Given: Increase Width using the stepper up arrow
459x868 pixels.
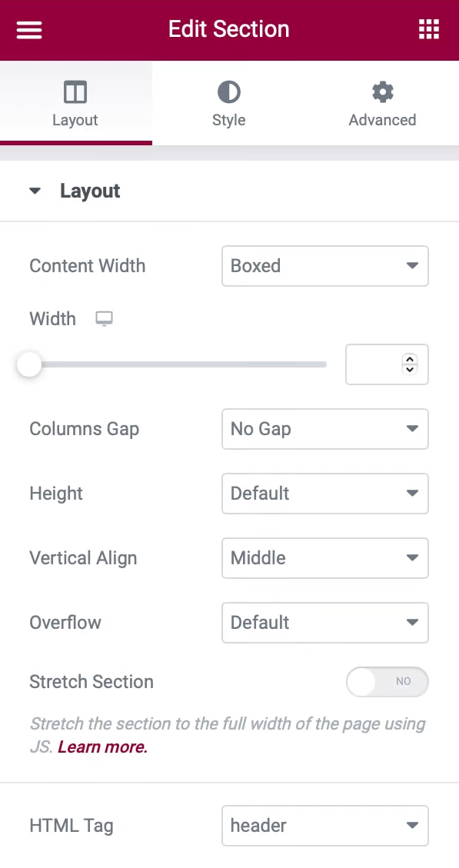Looking at the screenshot, I should 410,359.
